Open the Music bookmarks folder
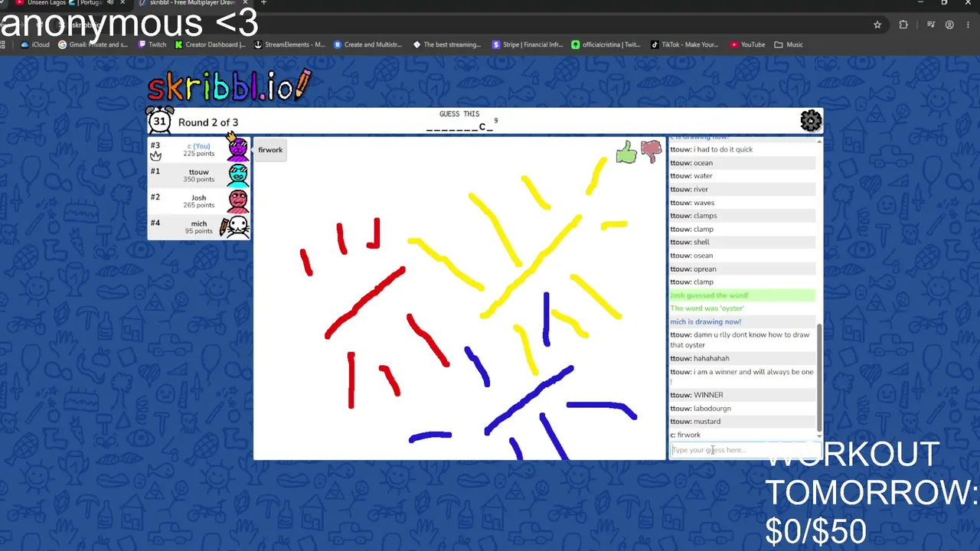 (789, 44)
